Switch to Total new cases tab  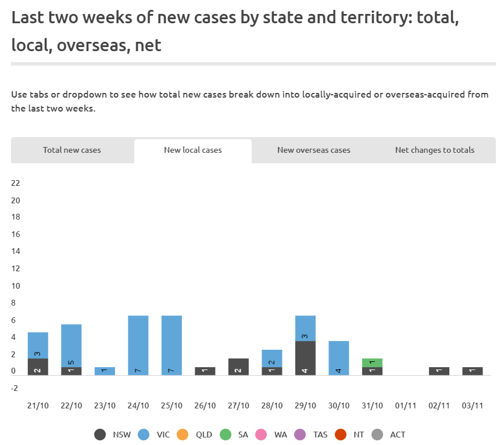pyautogui.click(x=72, y=150)
